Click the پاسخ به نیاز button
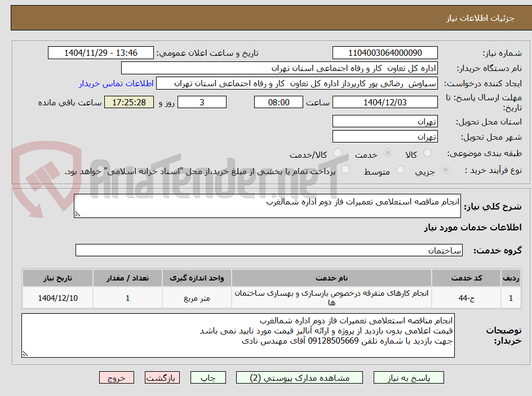 coord(409,377)
